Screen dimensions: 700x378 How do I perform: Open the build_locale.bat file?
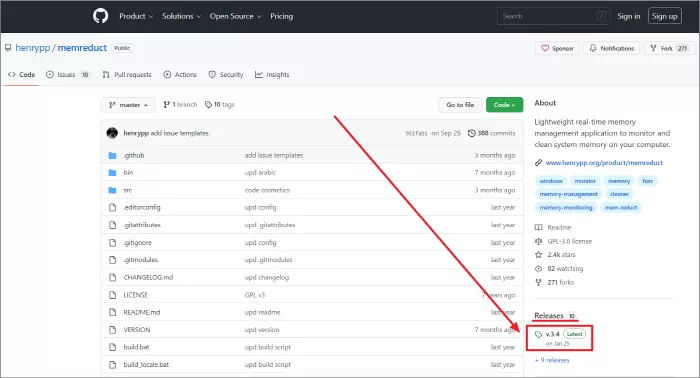coord(146,365)
